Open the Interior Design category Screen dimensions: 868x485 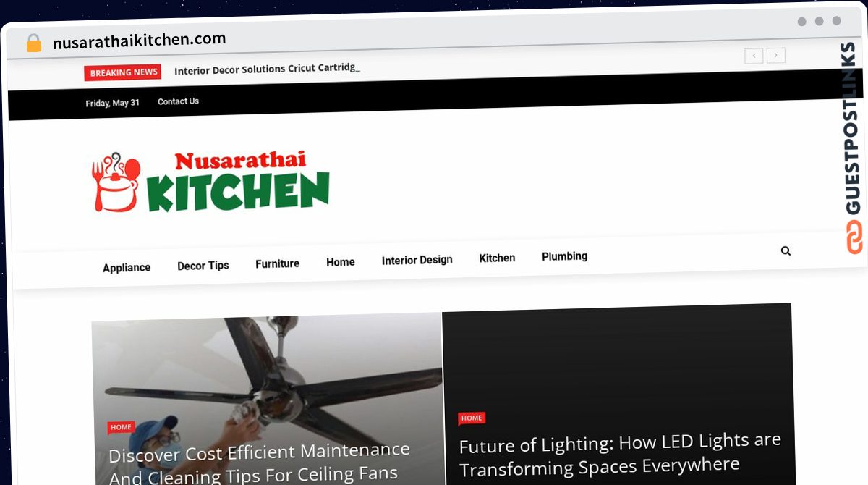tap(417, 260)
